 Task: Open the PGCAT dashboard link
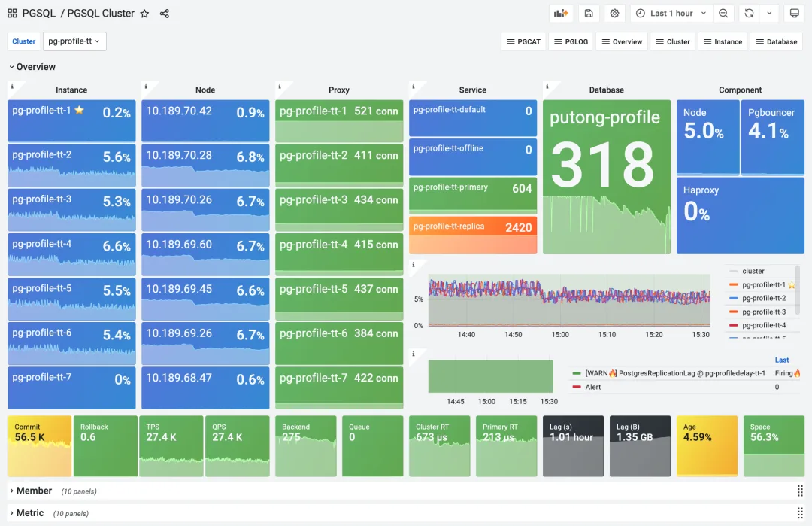click(x=523, y=41)
